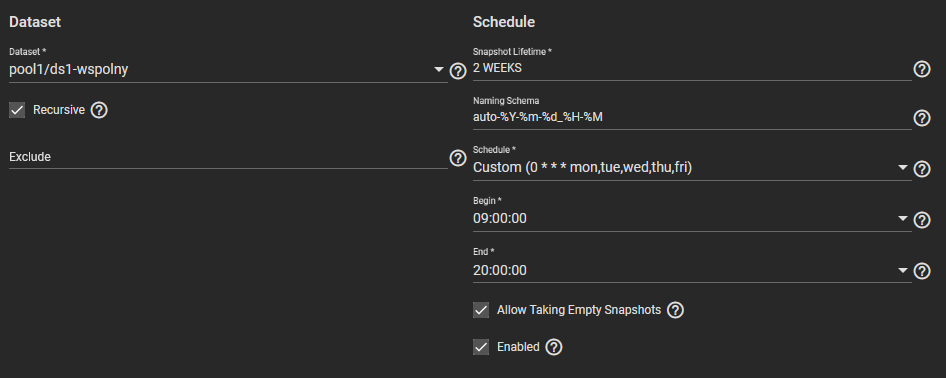Viewport: 946px width, 378px height.
Task: Disable the Enabled checkbox
Action: pyautogui.click(x=481, y=347)
